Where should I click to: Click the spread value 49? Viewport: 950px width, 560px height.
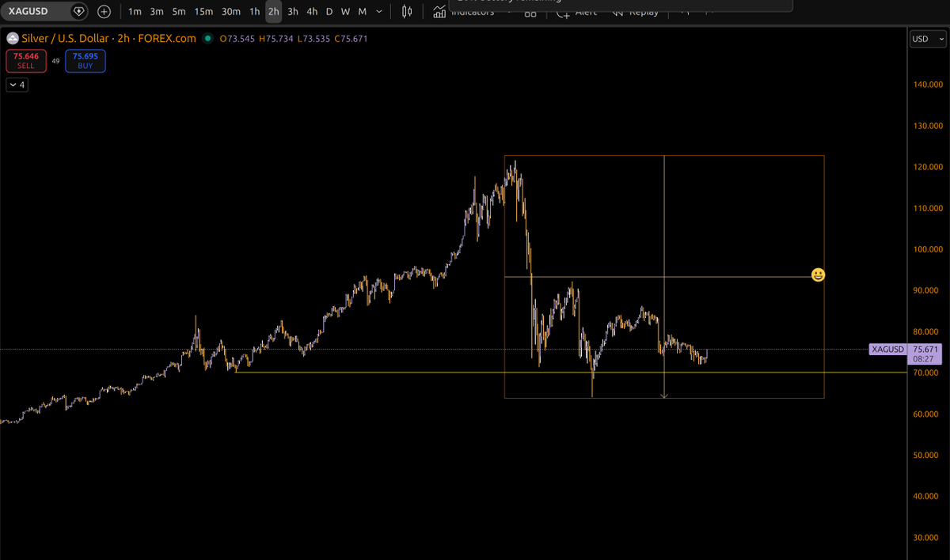pyautogui.click(x=56, y=61)
